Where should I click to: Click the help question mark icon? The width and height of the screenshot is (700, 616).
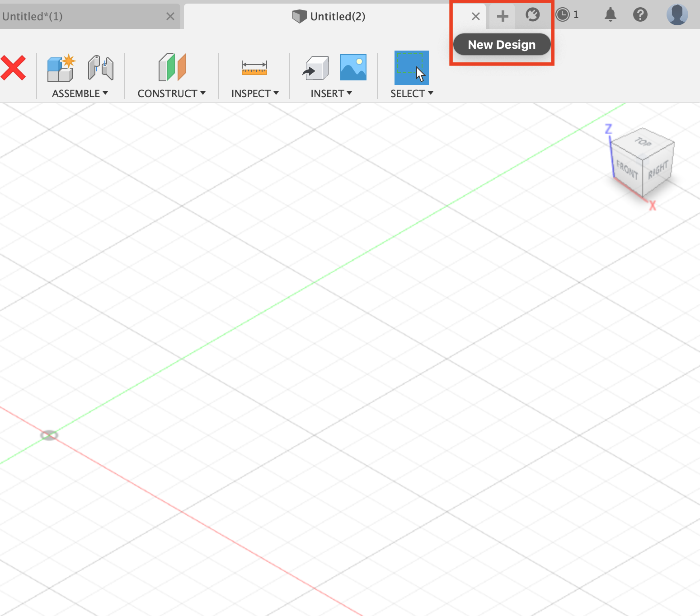[640, 15]
